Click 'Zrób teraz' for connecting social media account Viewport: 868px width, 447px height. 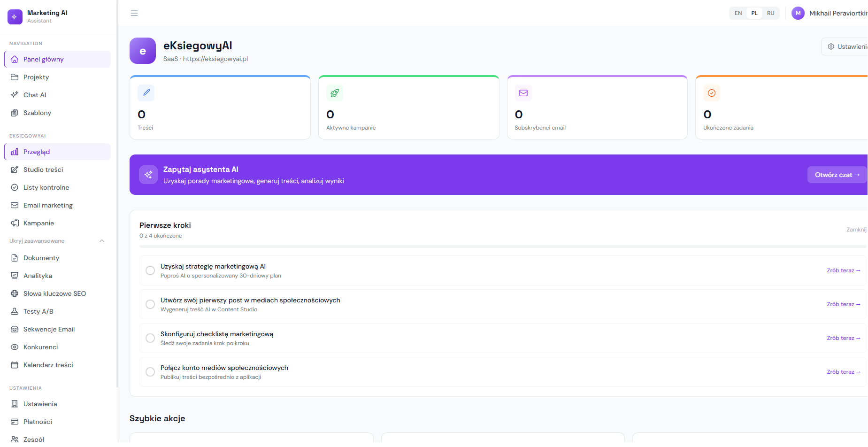844,372
